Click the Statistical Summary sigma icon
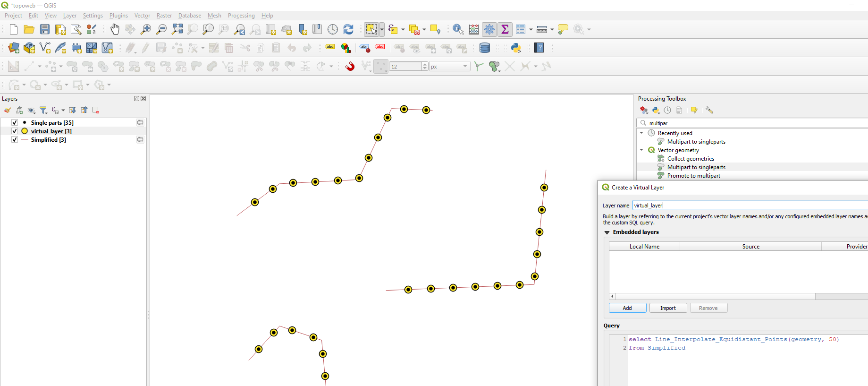868x386 pixels. click(x=505, y=29)
